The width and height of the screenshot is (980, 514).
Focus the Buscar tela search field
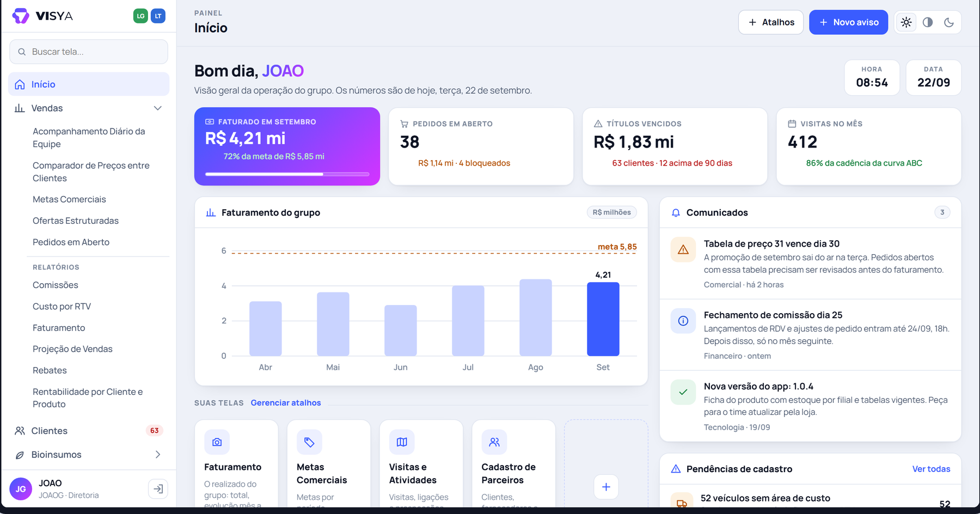(x=89, y=52)
